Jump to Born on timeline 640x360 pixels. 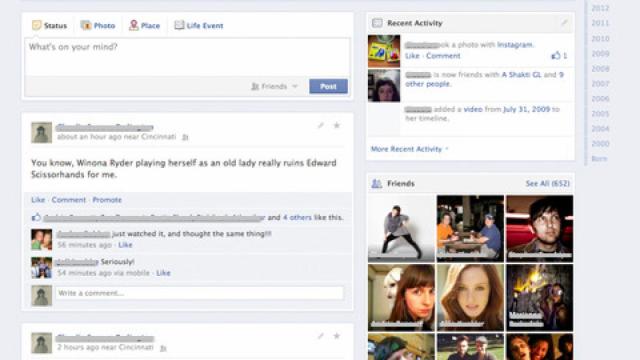coord(599,159)
